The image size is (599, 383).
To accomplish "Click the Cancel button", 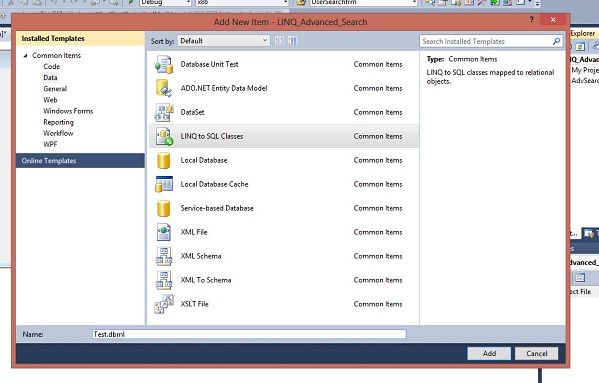I will (x=536, y=354).
